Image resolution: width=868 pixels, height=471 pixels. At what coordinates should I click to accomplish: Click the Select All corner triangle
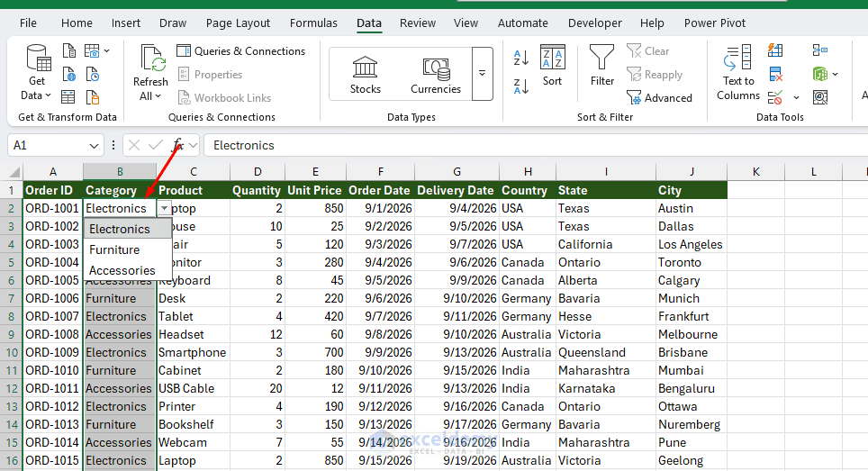(x=14, y=172)
